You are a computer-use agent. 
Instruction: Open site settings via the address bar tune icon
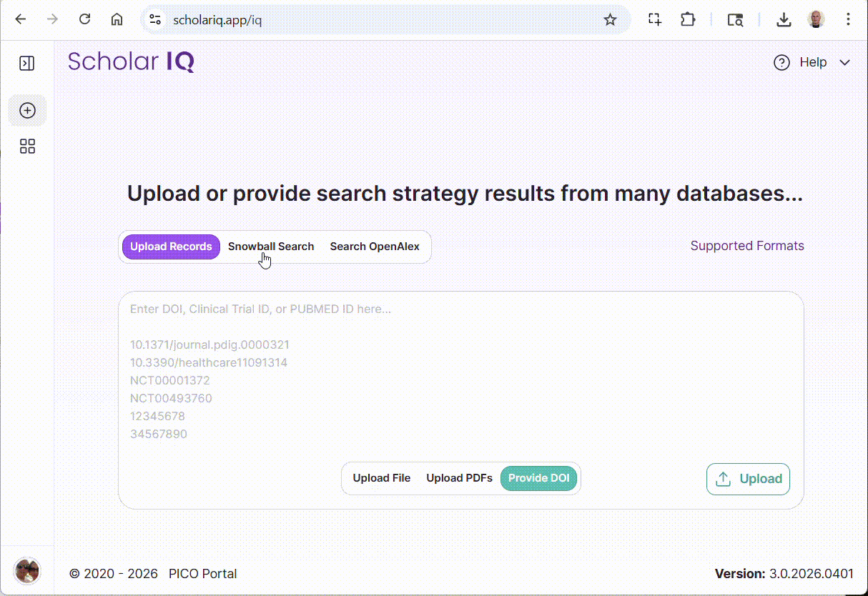point(154,19)
